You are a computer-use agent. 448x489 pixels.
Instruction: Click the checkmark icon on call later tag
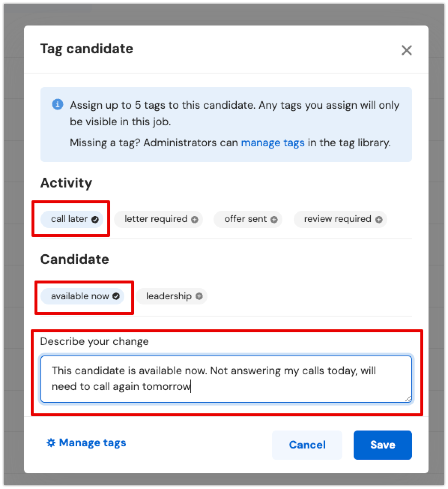click(x=95, y=219)
